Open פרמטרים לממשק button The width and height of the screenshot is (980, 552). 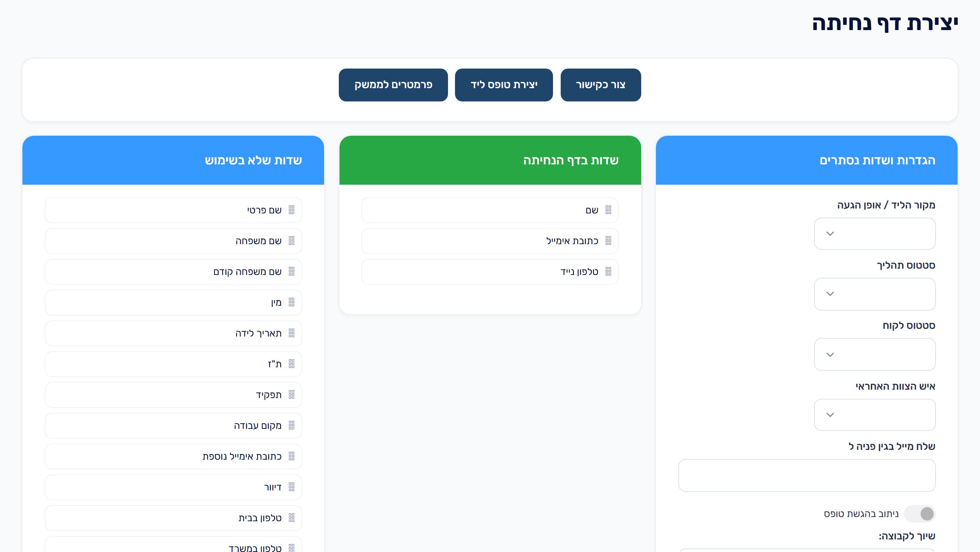coord(393,85)
